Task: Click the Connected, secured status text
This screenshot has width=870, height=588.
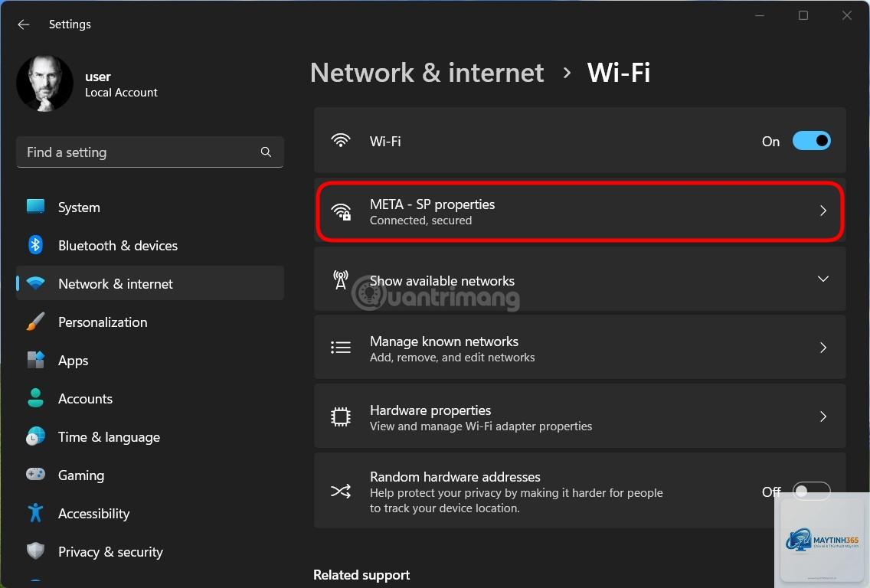Action: [x=420, y=220]
